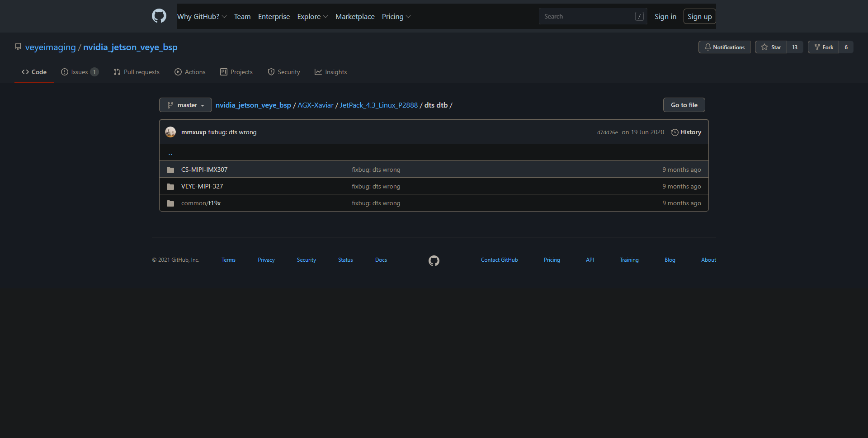
Task: Open the AGX-Xaviar breadcrumb link
Action: [315, 105]
